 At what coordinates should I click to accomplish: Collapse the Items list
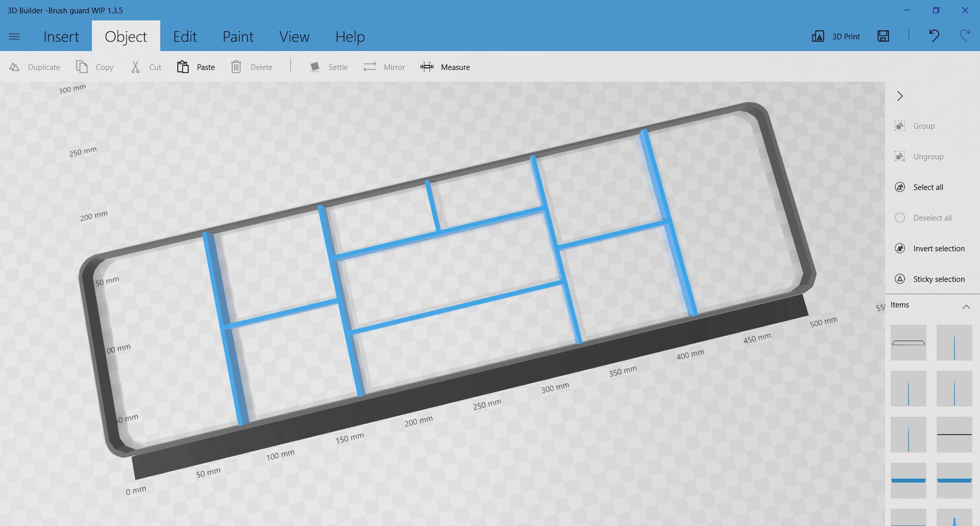pos(966,306)
